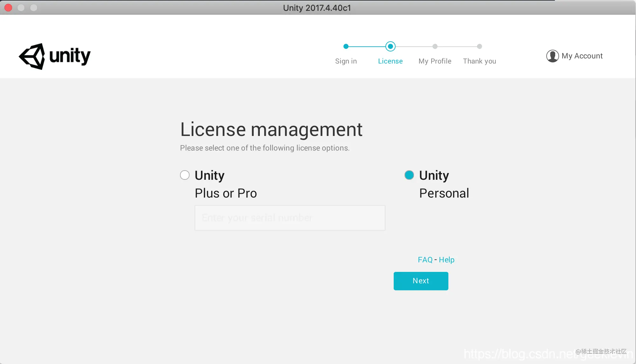Click the 'Plus or Pro' label
This screenshot has height=364, width=636.
coord(226,193)
